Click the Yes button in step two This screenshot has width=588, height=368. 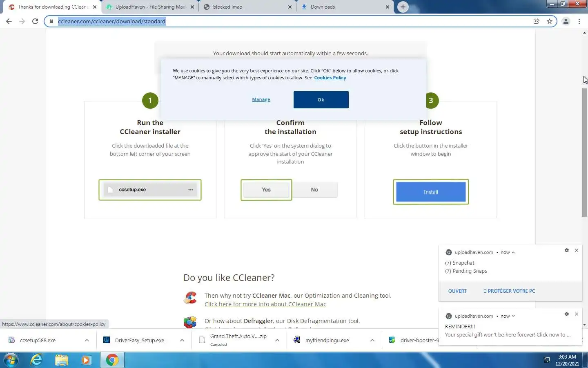pyautogui.click(x=266, y=190)
